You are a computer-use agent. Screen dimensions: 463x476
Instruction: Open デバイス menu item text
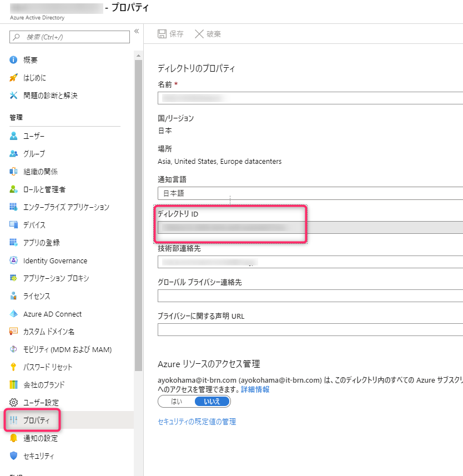point(34,225)
